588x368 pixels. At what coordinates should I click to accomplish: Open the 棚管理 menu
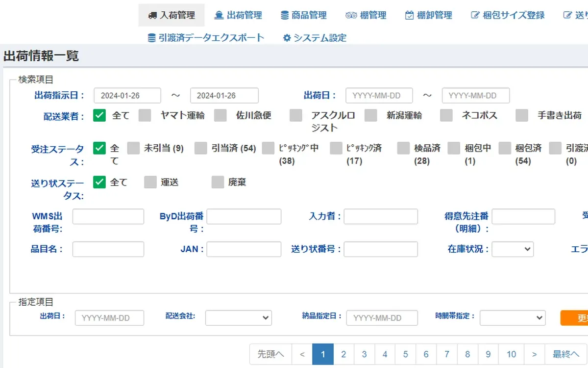(x=366, y=15)
